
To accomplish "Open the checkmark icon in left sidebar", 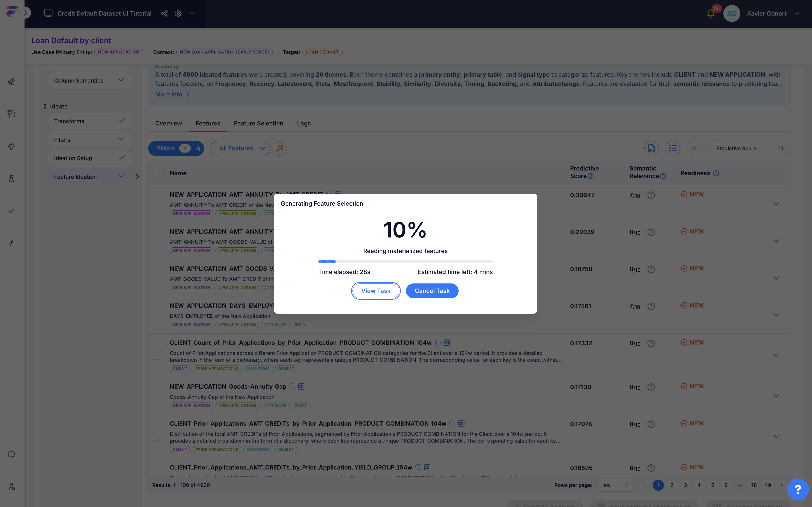I will click(11, 211).
